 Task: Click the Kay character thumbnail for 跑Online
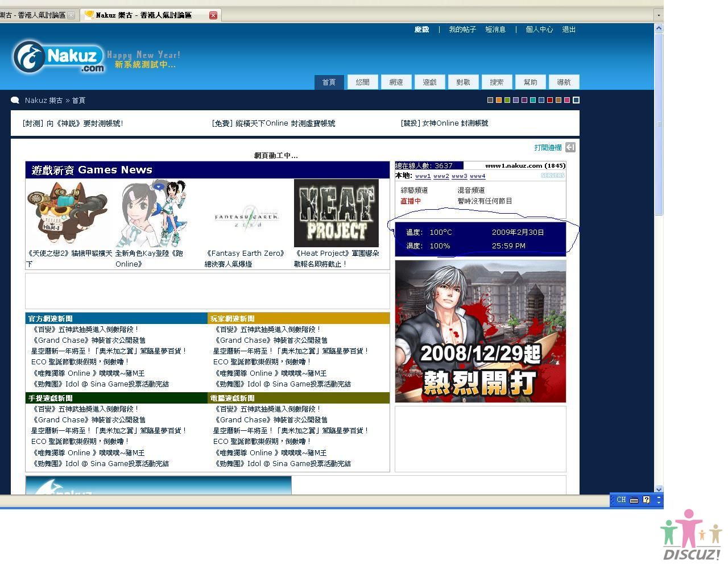pyautogui.click(x=152, y=213)
